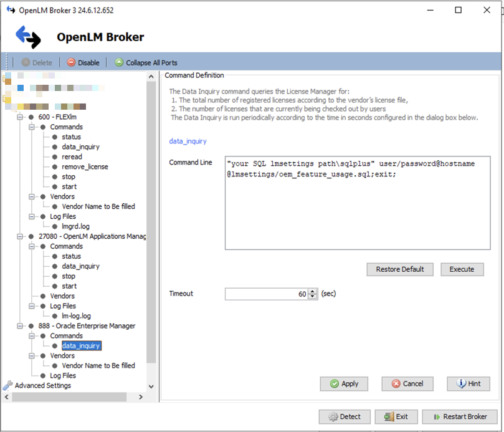This screenshot has height=432, width=504.
Task: Select remove_license command in FLEXlm tree
Action: point(85,166)
